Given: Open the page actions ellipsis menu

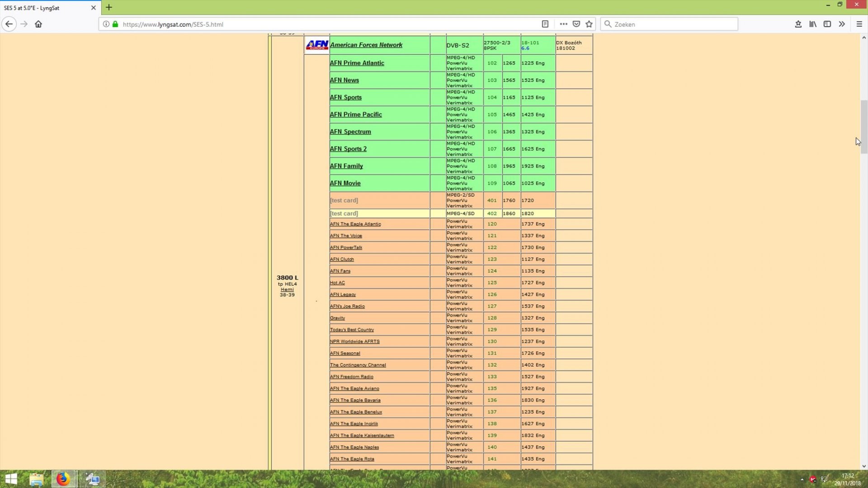Looking at the screenshot, I should point(564,24).
